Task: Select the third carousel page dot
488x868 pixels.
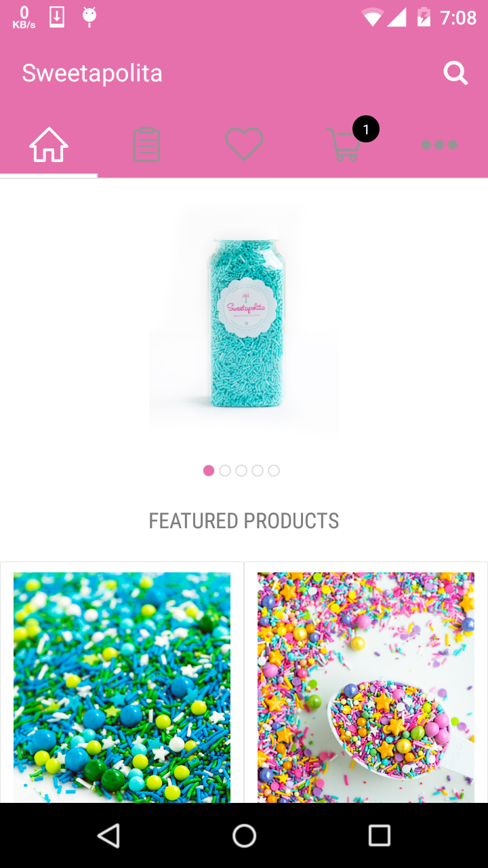Action: tap(241, 471)
